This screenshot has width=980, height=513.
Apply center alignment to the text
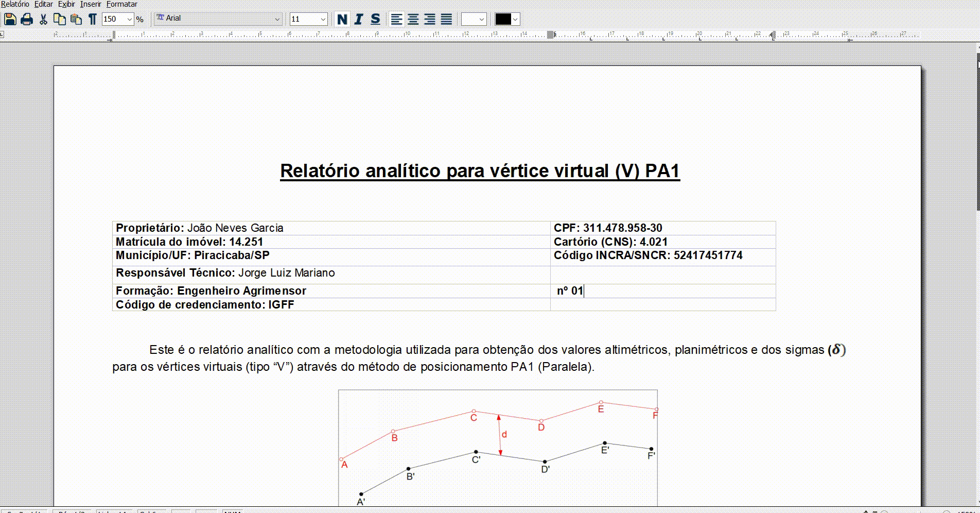tap(412, 20)
